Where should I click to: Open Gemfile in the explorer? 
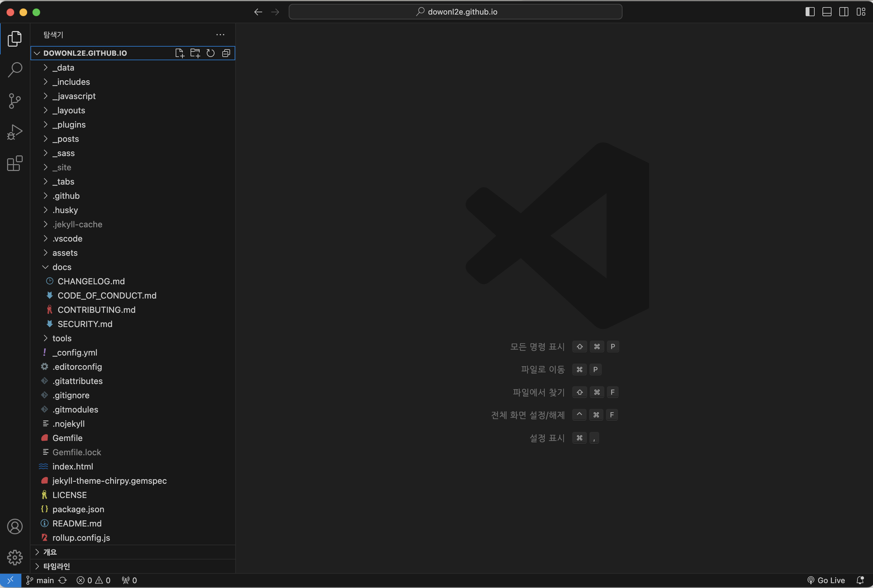[x=133, y=438]
